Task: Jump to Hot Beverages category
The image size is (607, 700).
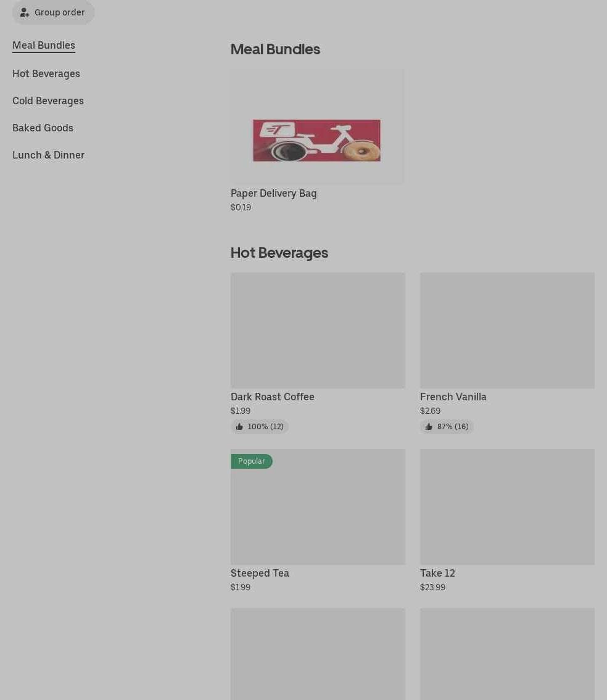Action: click(46, 73)
